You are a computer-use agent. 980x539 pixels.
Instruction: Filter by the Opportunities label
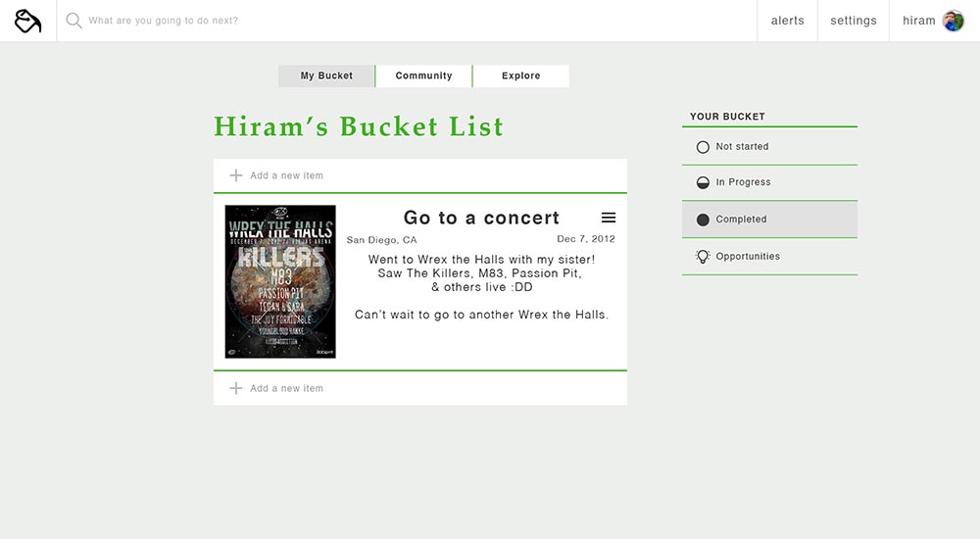coord(748,257)
